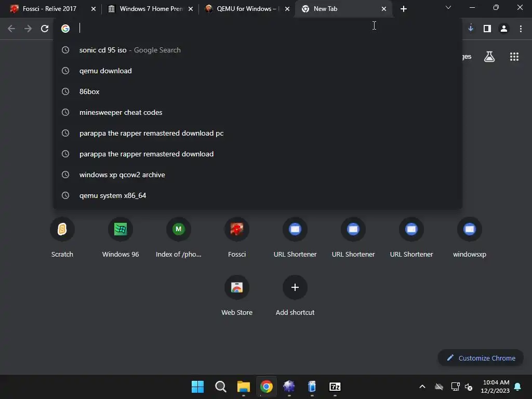Open the Fossci shortcut tile
Viewport: 532px width, 399px height.
pos(237,237)
